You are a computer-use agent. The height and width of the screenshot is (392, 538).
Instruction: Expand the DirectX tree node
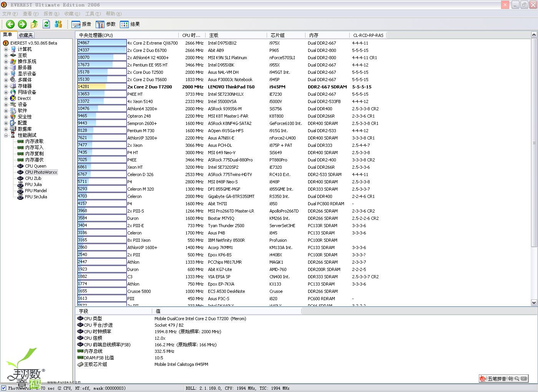point(6,98)
